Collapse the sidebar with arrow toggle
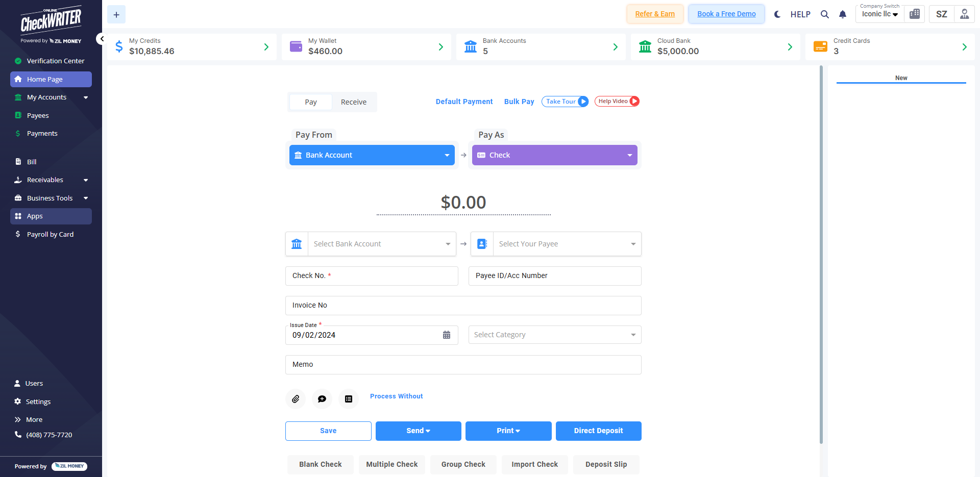This screenshot has width=980, height=477. 101,39
